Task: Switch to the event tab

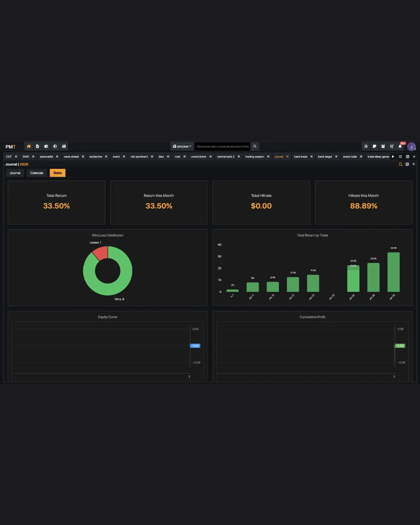Action: click(x=116, y=157)
